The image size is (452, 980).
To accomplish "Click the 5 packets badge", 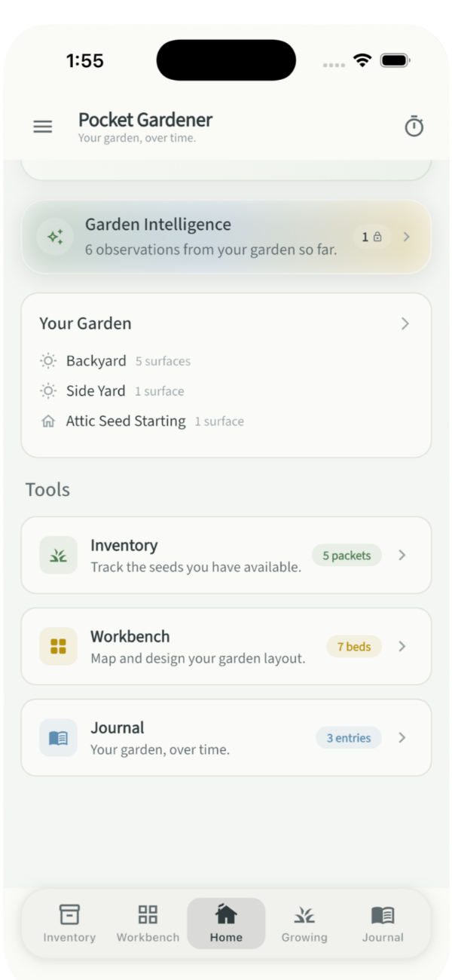I will 347,555.
